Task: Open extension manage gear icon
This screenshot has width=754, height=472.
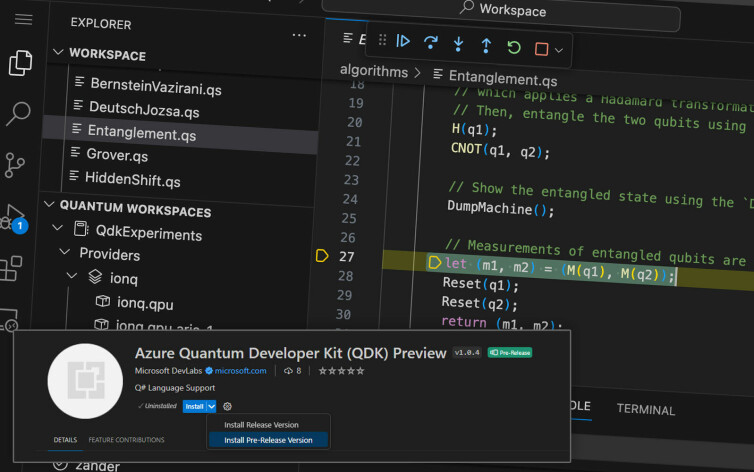Action: pyautogui.click(x=227, y=406)
